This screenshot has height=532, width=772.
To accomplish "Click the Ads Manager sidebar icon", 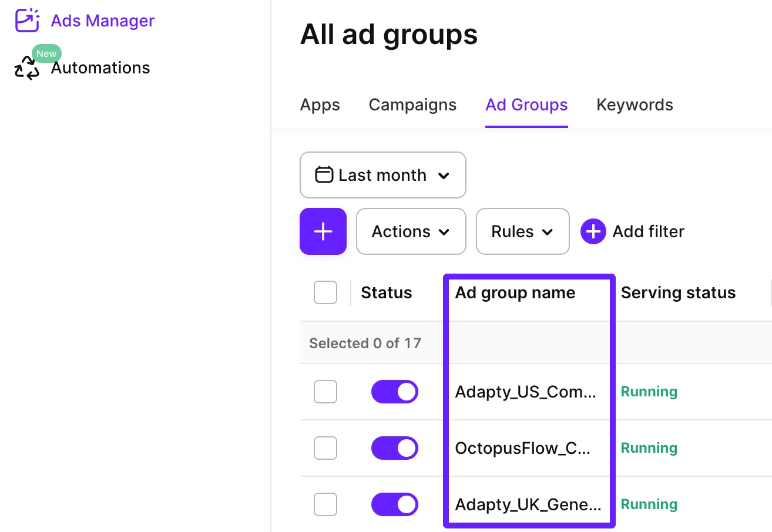I will pos(27,21).
